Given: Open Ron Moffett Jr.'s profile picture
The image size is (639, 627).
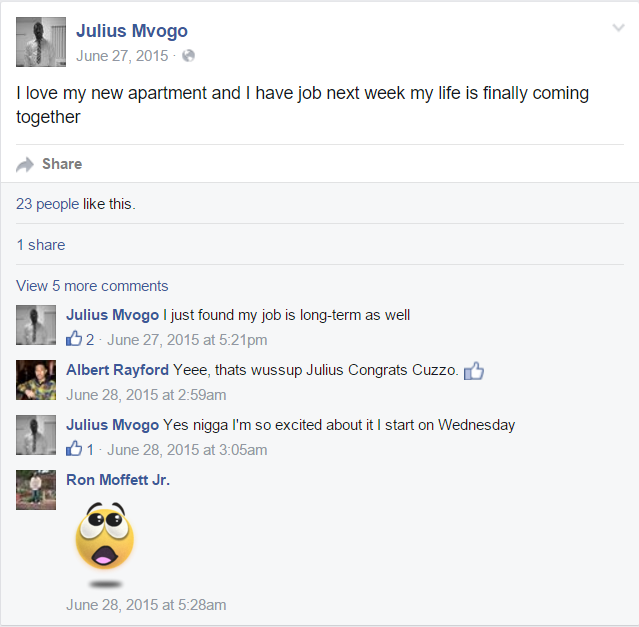Looking at the screenshot, I should [x=36, y=490].
